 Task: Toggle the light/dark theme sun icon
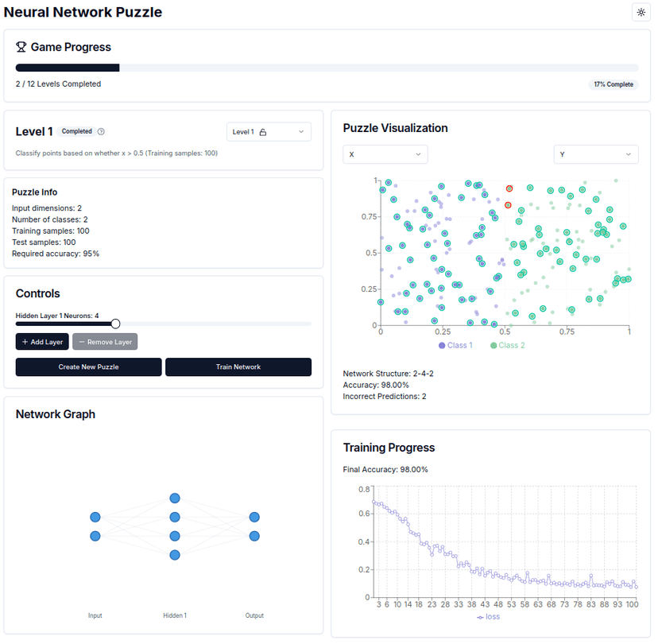[641, 12]
